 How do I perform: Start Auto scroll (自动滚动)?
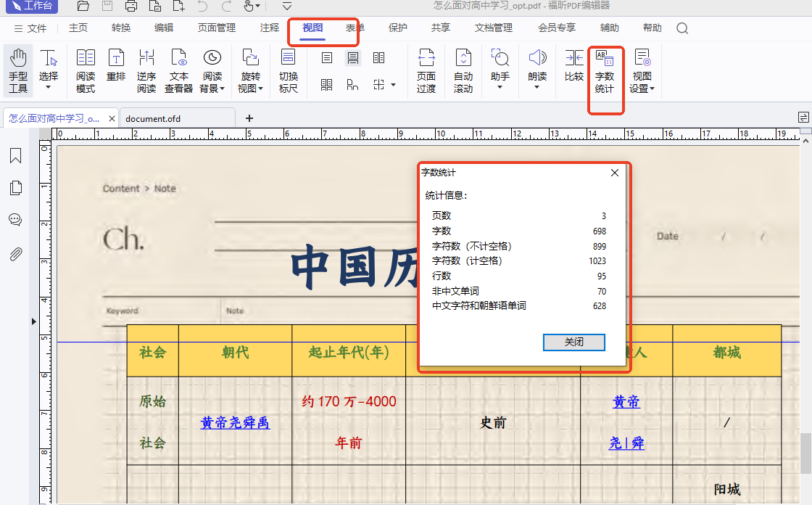[463, 71]
